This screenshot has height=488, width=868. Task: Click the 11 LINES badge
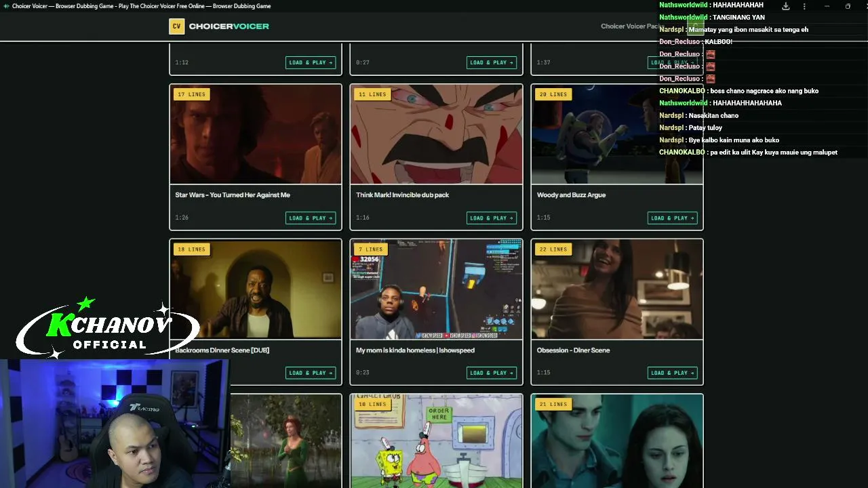pos(372,94)
